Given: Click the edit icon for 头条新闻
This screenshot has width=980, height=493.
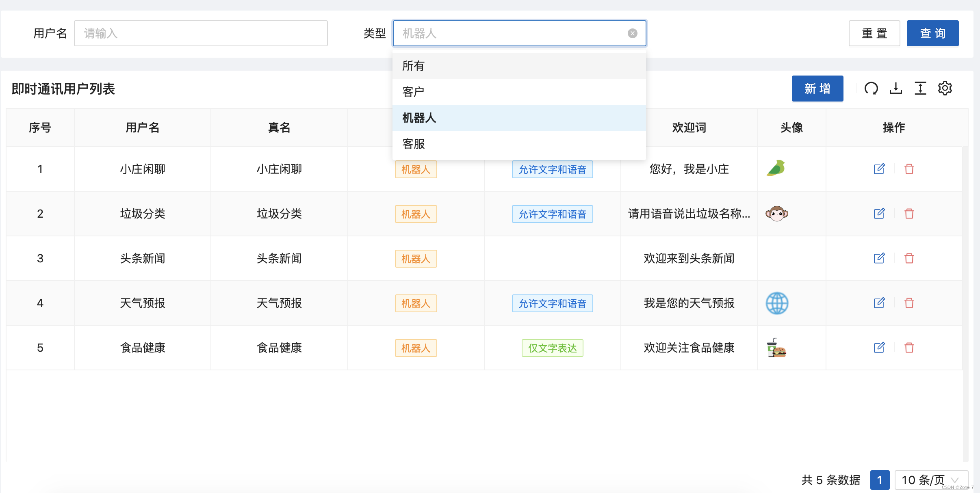Looking at the screenshot, I should pos(879,258).
